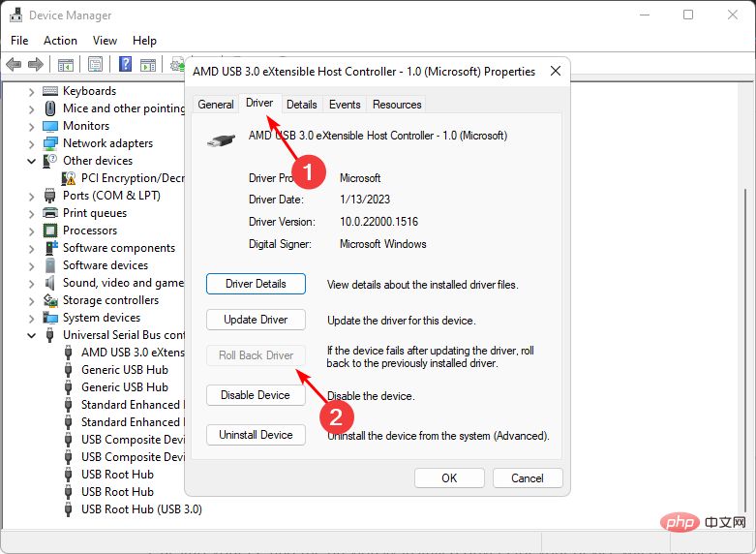Collapse the Universal Serial Bus controllers node
Viewport: 756px width, 554px height.
tap(32, 335)
